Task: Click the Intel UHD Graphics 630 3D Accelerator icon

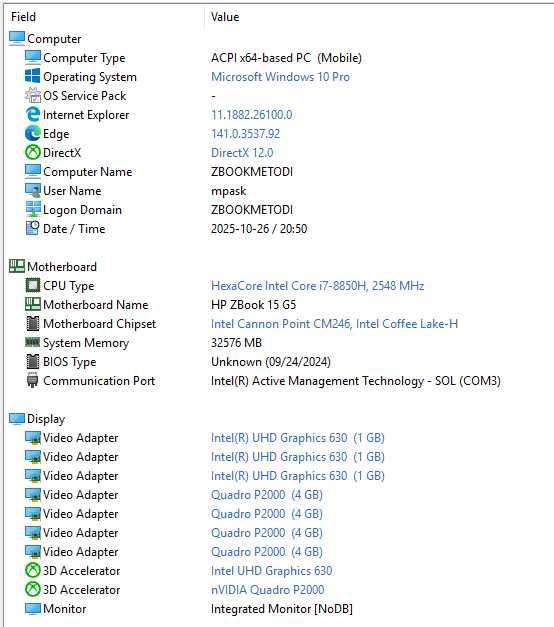Action: tap(33, 570)
